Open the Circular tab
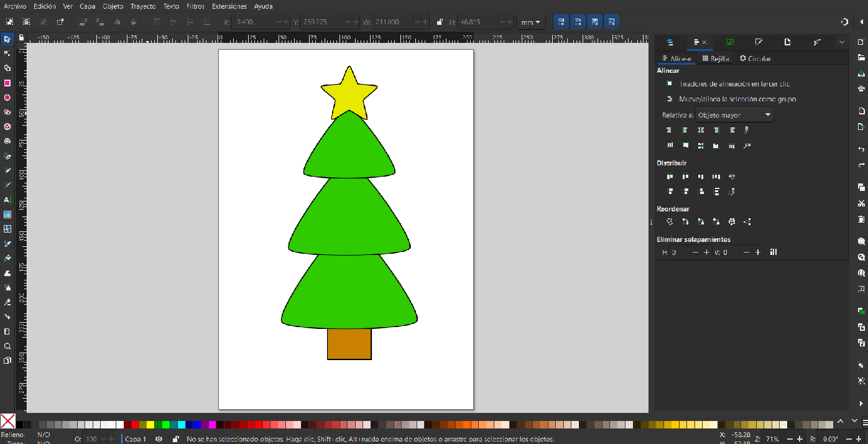Viewport: 868px width, 444px height. tap(755, 58)
